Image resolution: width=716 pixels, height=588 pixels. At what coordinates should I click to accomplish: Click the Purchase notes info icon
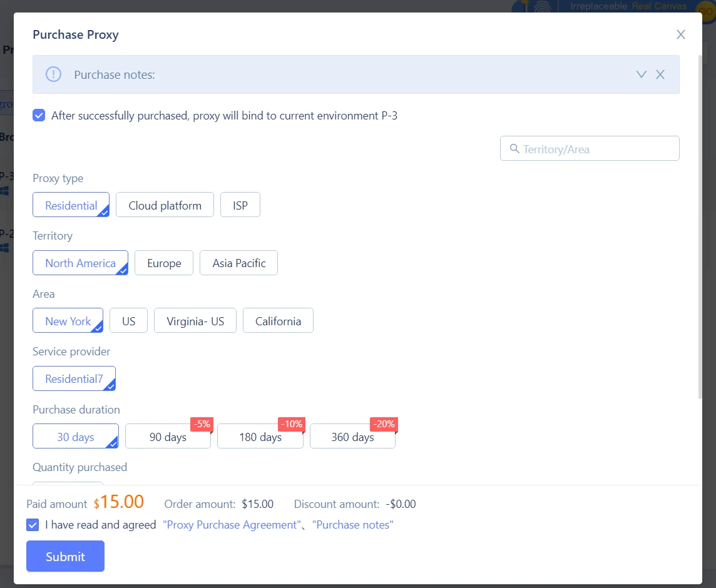pyautogui.click(x=53, y=74)
